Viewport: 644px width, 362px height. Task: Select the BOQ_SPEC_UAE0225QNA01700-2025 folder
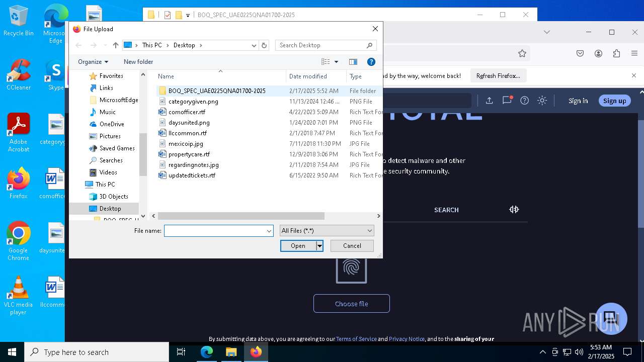[x=217, y=91]
